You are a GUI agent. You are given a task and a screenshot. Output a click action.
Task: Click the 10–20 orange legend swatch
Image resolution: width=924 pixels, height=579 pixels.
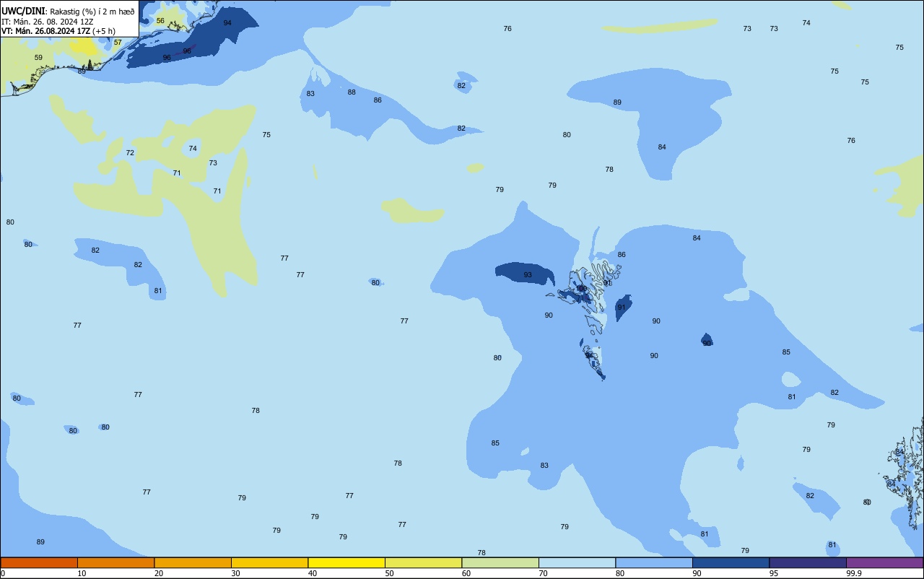[115, 562]
